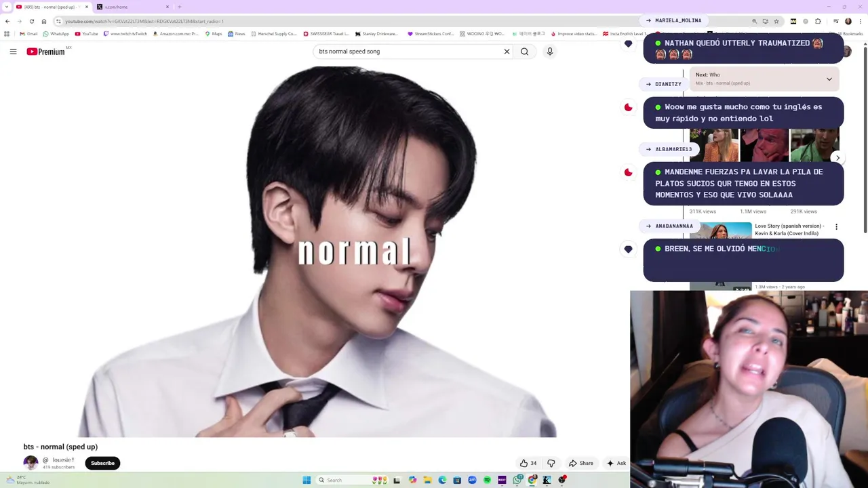868x488 pixels.
Task: Open the YouTube hamburger guide menu
Action: tap(13, 52)
